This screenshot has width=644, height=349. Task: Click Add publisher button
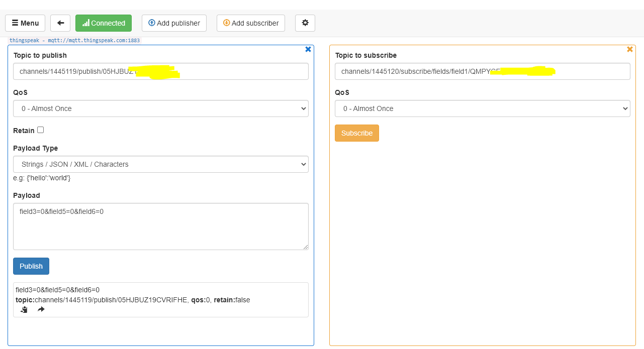tap(174, 23)
